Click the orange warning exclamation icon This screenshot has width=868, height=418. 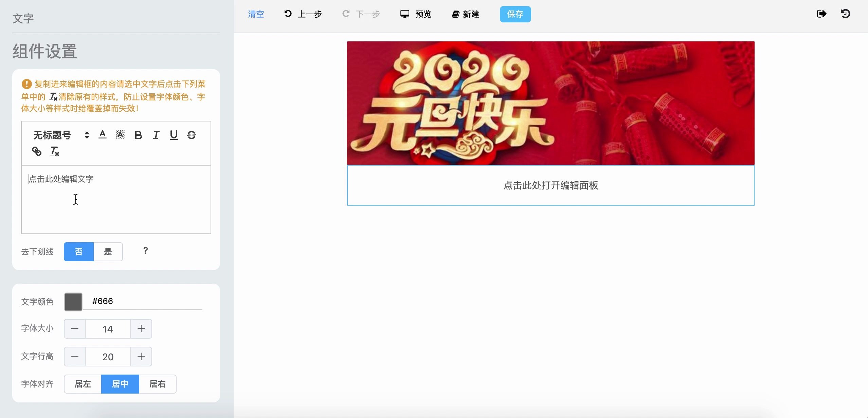[26, 84]
